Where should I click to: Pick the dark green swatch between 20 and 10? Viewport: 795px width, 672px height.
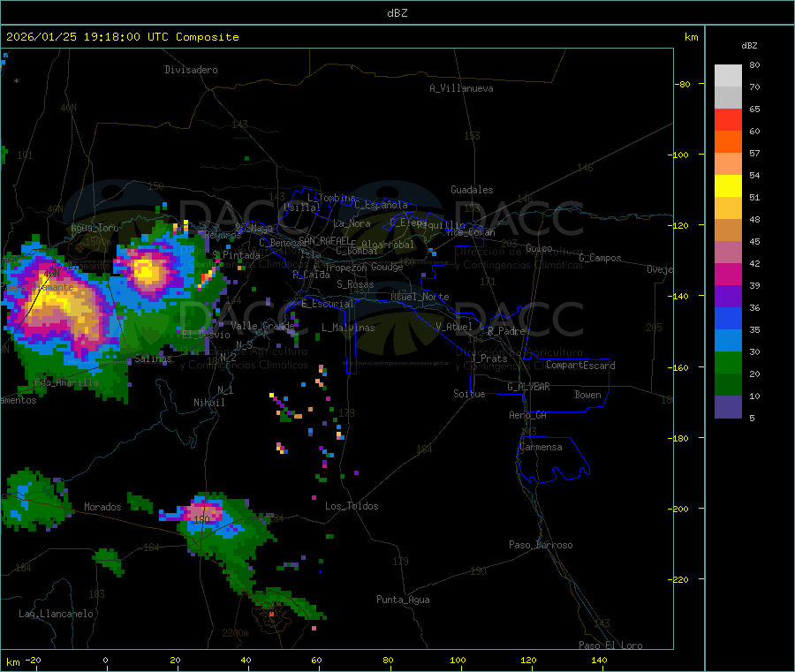pos(728,385)
